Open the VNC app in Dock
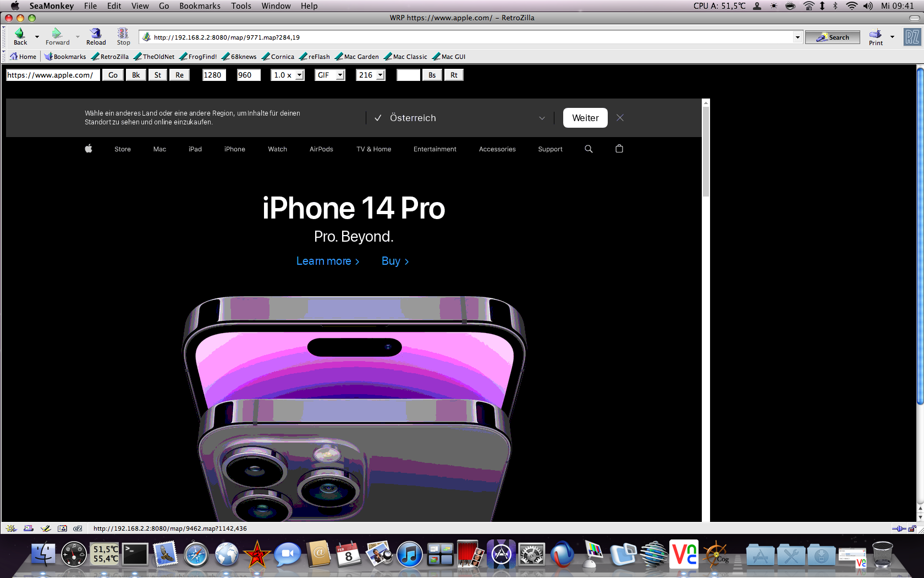924x578 pixels. pyautogui.click(x=684, y=554)
